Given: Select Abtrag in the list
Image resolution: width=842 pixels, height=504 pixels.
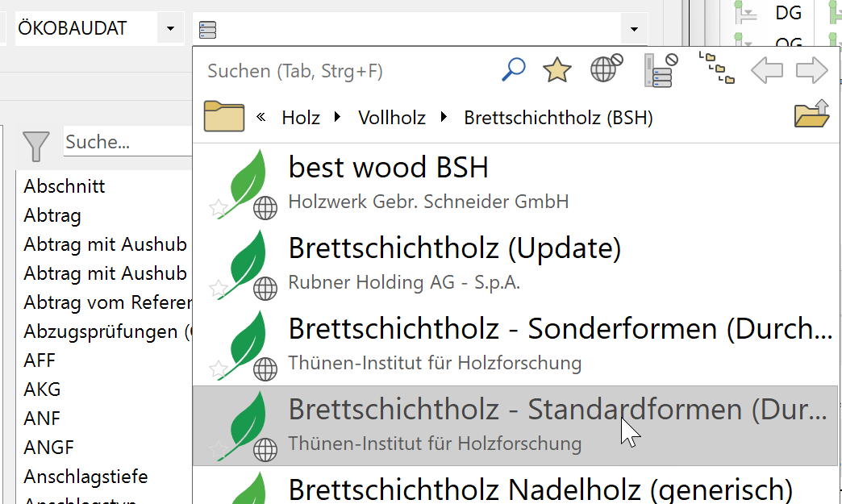Looking at the screenshot, I should [52, 215].
